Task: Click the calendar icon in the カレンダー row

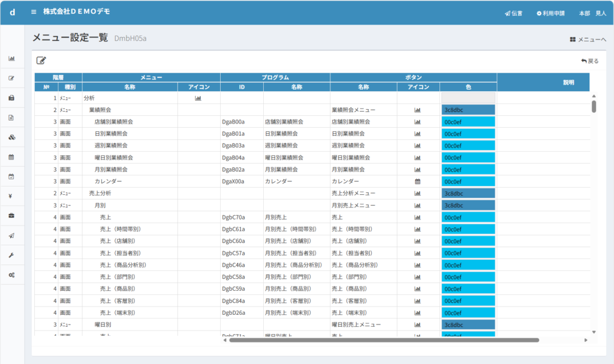Action: click(417, 181)
